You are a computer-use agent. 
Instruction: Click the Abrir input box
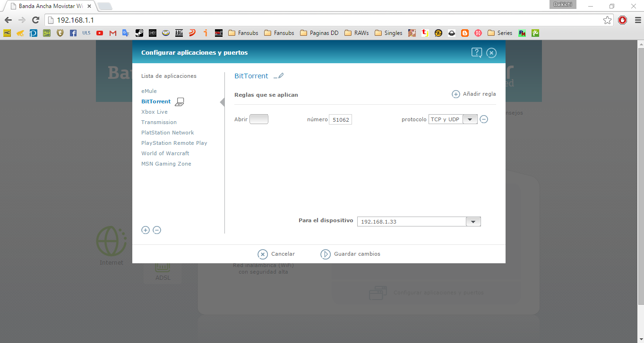pos(259,119)
